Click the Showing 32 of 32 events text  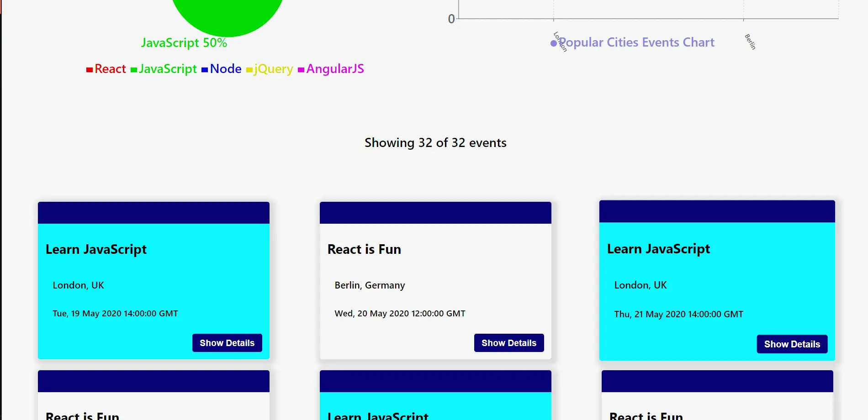(x=435, y=143)
